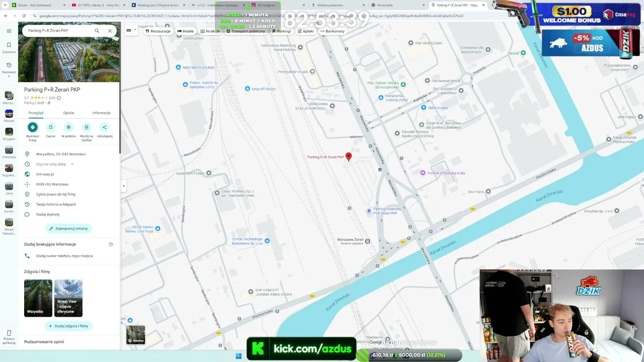
Task: Click Zgłoś prawo do tej firmy
Action: tap(56, 194)
